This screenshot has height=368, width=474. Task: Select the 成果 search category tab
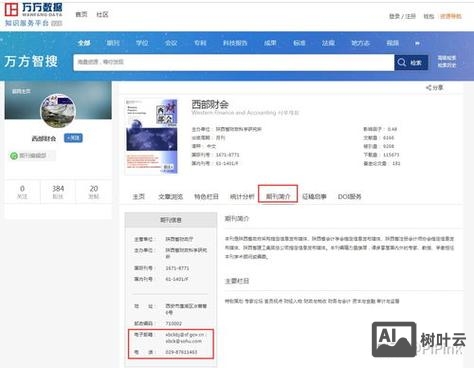[x=270, y=43]
